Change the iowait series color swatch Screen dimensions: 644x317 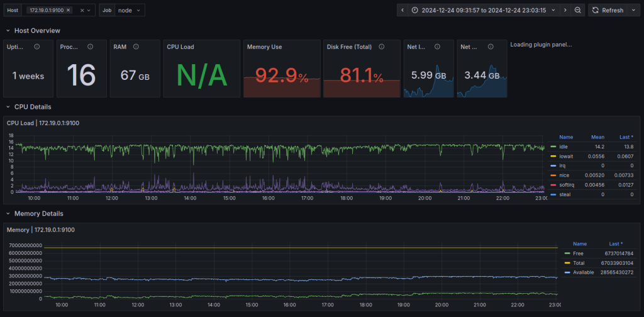pyautogui.click(x=553, y=156)
